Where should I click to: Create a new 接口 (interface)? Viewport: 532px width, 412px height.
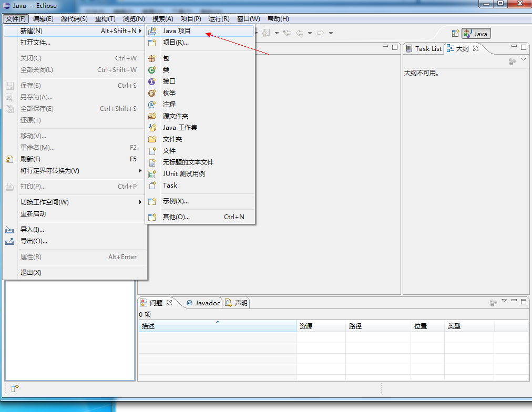pos(200,81)
